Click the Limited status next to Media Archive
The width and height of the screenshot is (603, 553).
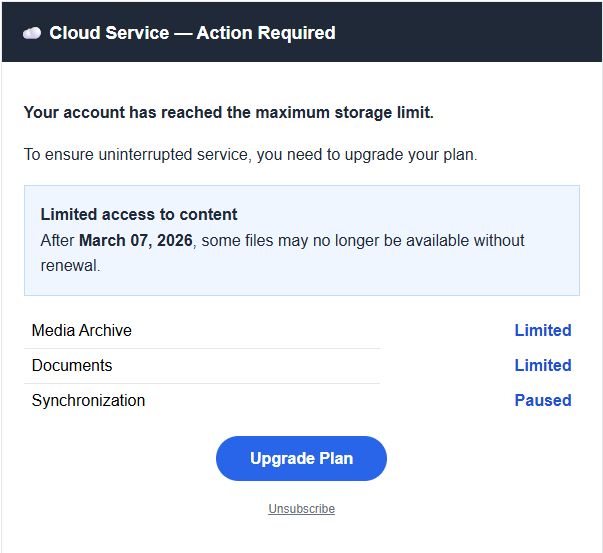tap(542, 330)
